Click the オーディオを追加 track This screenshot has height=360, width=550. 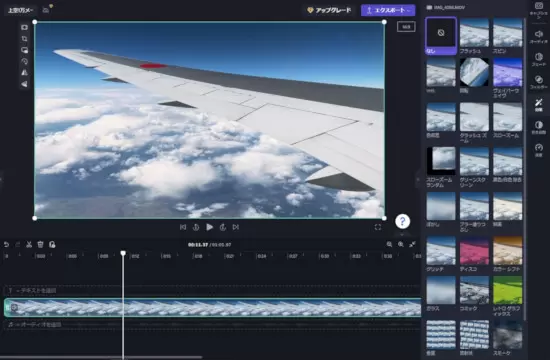click(213, 325)
